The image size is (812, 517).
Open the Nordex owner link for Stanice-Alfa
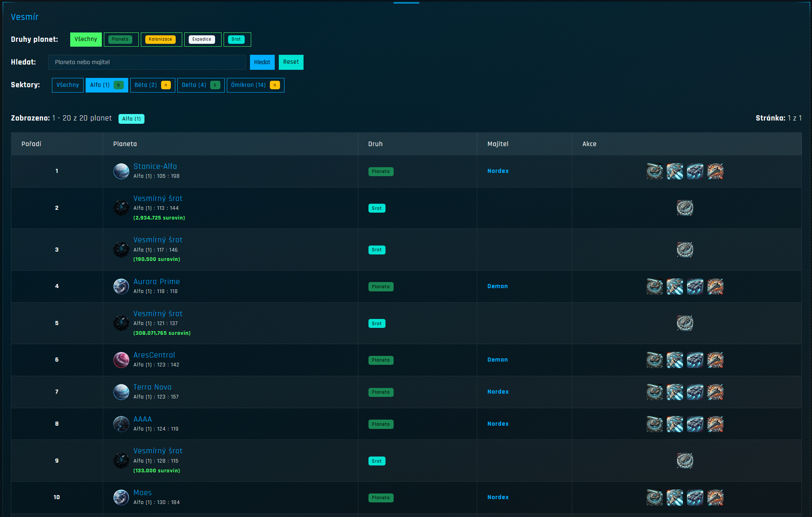[498, 171]
